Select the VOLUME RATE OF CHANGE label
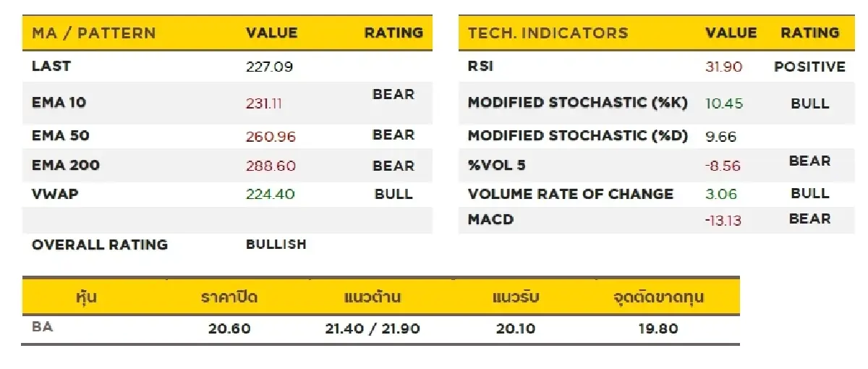Screen dimensions: 868x369 click(570, 194)
